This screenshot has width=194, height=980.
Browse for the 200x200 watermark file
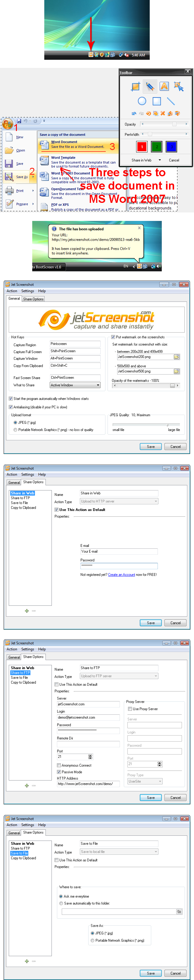coord(177,357)
